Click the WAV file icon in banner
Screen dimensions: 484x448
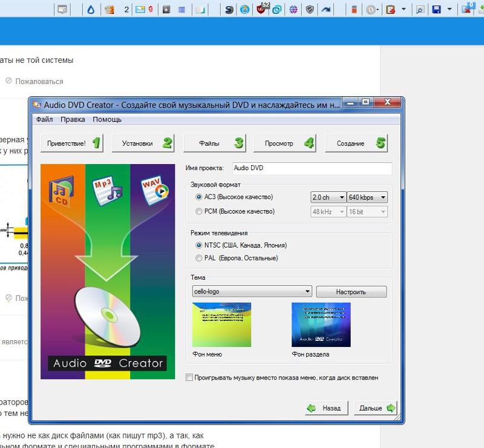point(155,191)
